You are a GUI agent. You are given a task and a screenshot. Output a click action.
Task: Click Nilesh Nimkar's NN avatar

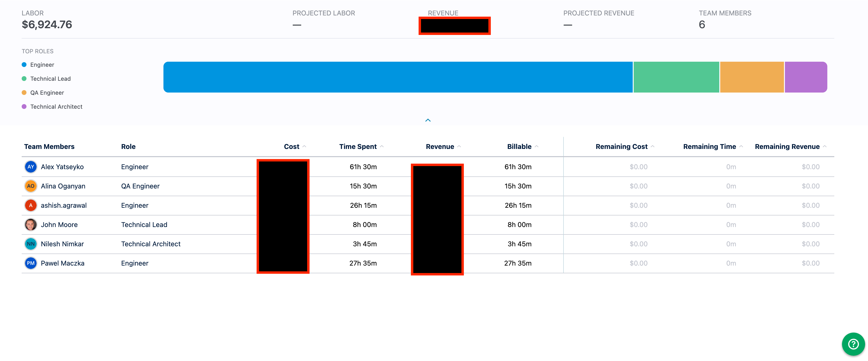tap(31, 244)
